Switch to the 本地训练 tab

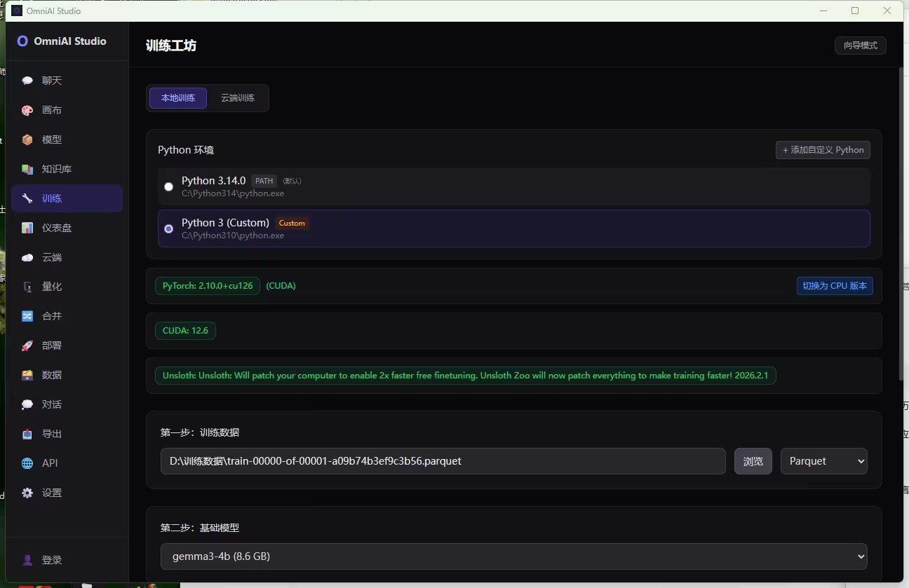[x=178, y=98]
